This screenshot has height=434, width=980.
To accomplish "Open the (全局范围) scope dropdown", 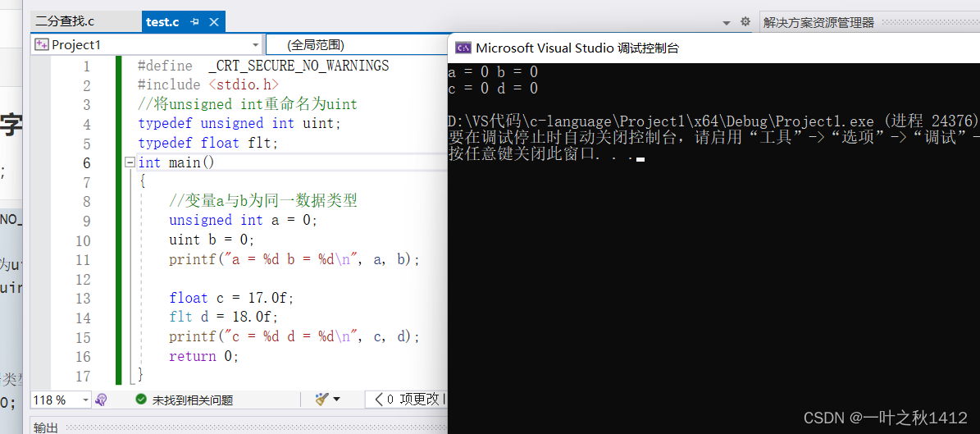I will point(358,44).
